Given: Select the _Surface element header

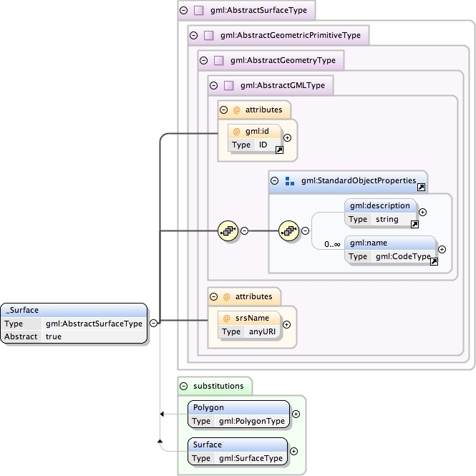Looking at the screenshot, I should click(74, 310).
